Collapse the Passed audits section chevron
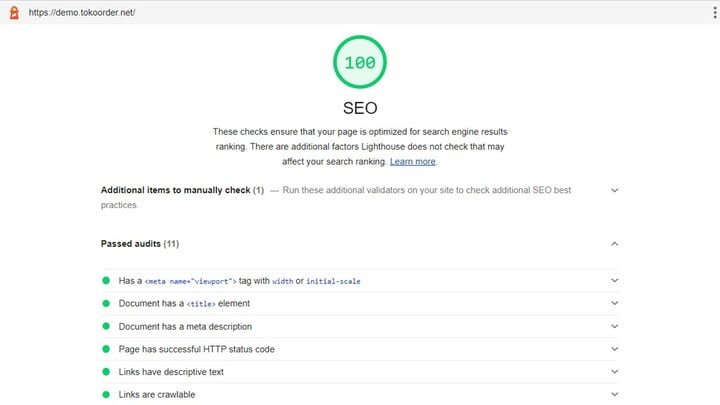This screenshot has width=720, height=405. pyautogui.click(x=614, y=243)
